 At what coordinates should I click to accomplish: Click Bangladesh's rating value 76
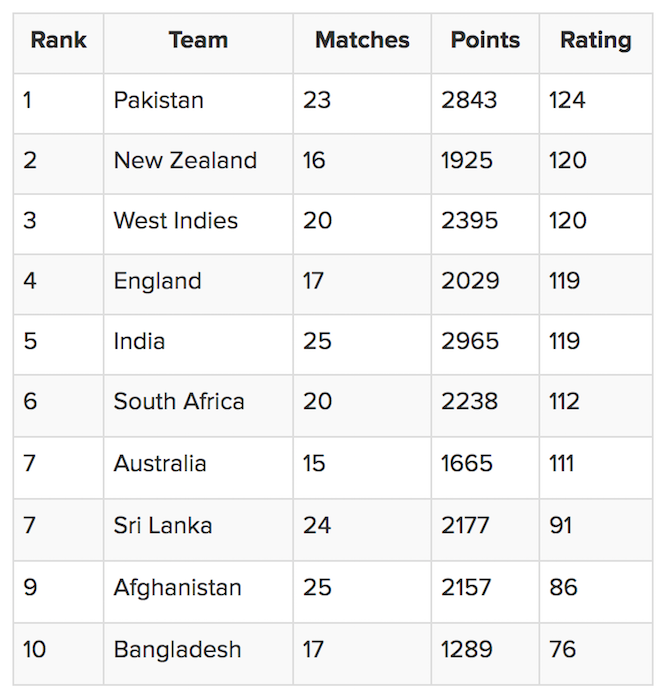click(563, 650)
